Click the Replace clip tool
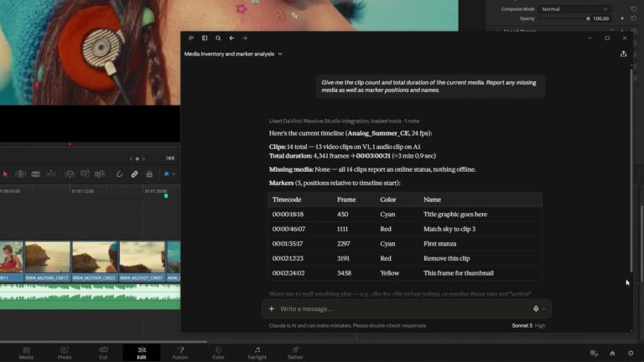Screen dimensions: 644x362 [100, 174]
